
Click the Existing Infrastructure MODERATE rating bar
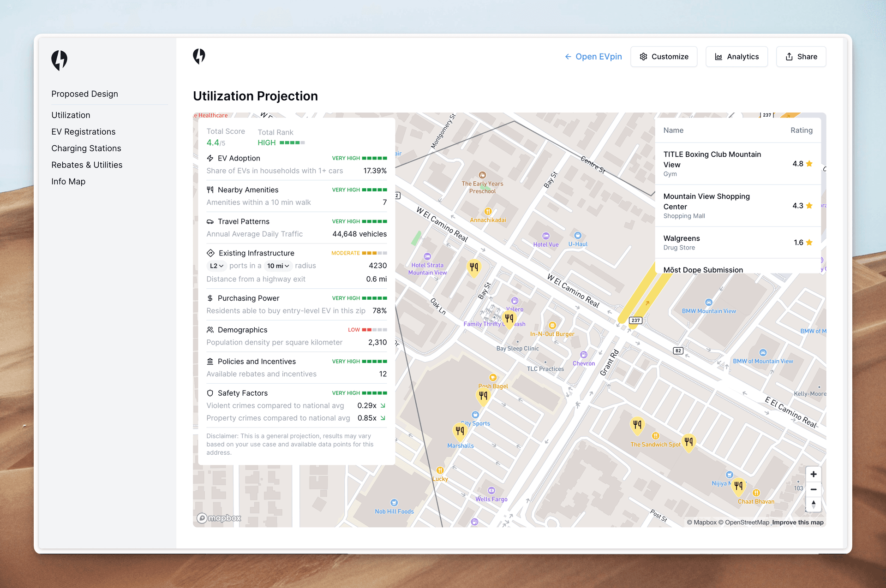(374, 253)
